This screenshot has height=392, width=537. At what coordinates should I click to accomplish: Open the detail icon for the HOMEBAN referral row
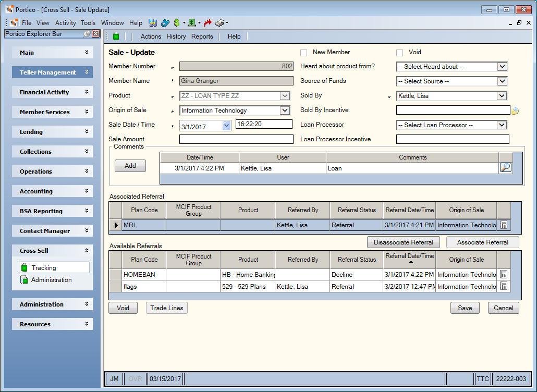coord(504,274)
